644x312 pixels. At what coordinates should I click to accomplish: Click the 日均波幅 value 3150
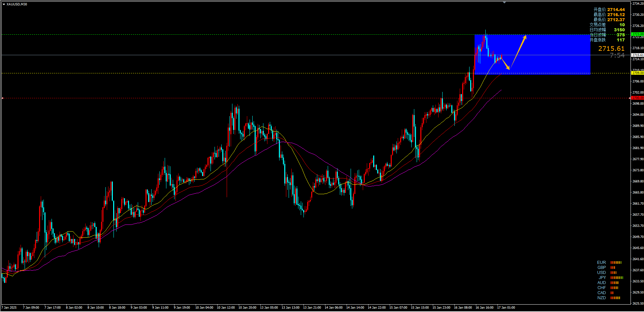619,30
